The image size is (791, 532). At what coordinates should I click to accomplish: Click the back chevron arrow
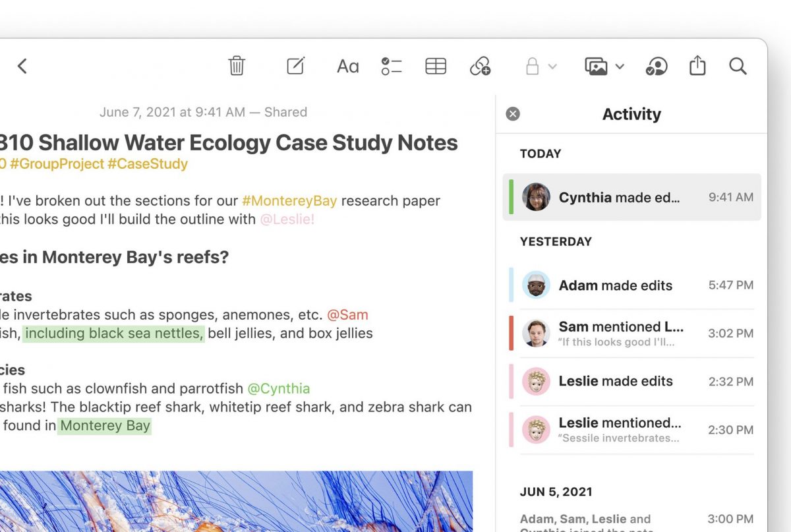click(x=22, y=66)
